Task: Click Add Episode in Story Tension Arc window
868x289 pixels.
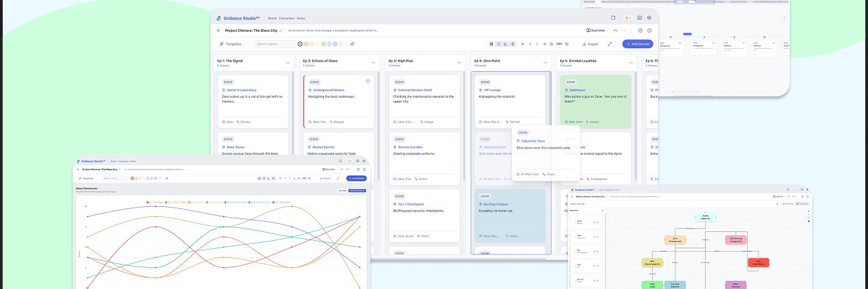Action: [355, 178]
